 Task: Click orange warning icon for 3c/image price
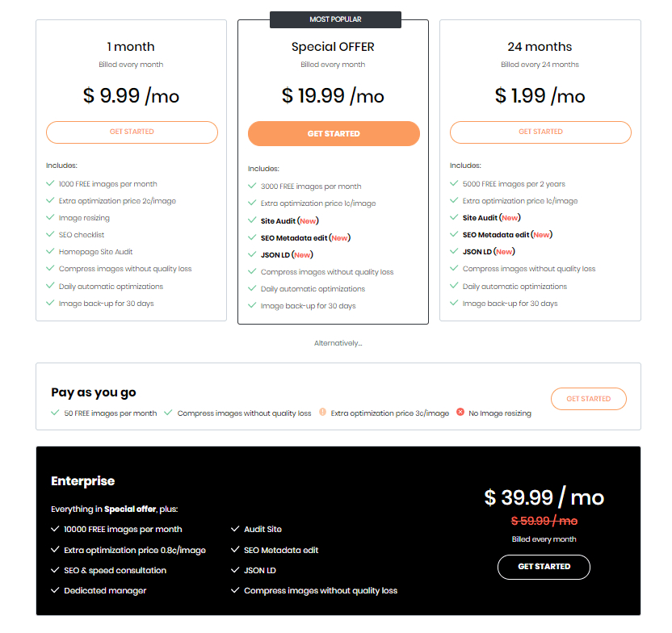click(x=322, y=413)
